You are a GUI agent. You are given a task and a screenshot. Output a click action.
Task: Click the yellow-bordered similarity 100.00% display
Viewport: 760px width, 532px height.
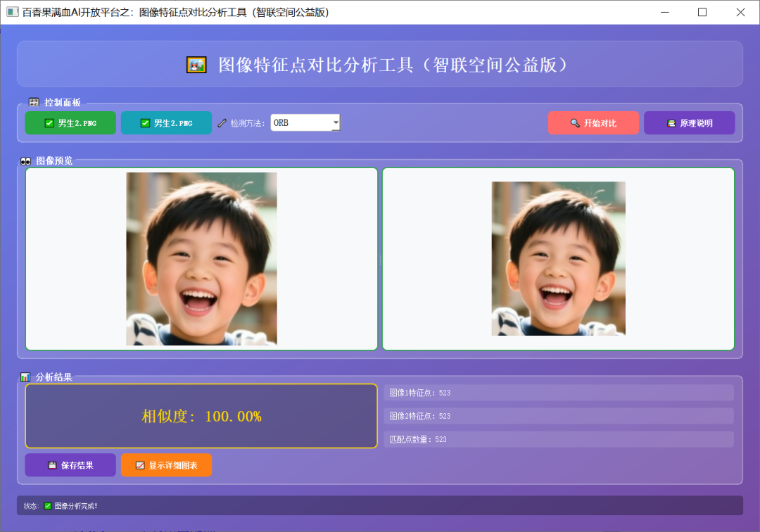click(201, 415)
